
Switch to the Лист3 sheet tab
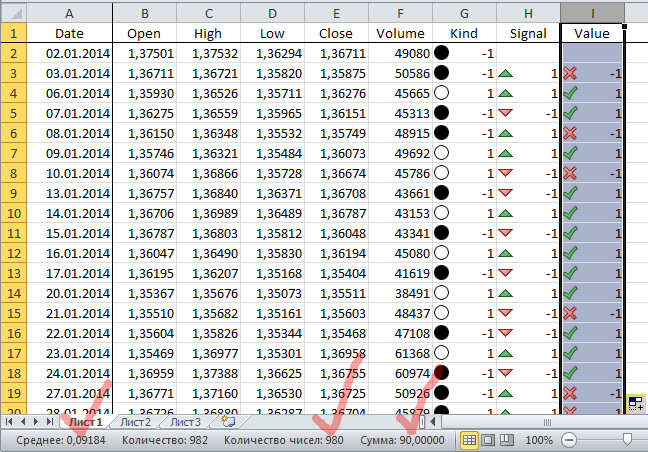(x=184, y=422)
